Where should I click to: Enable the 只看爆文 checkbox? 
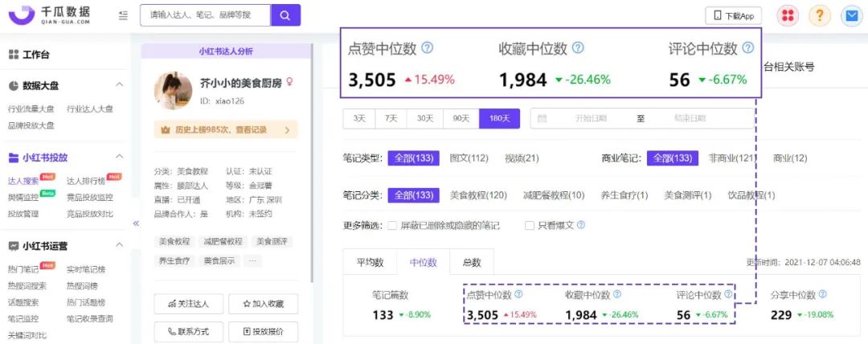pos(530,226)
